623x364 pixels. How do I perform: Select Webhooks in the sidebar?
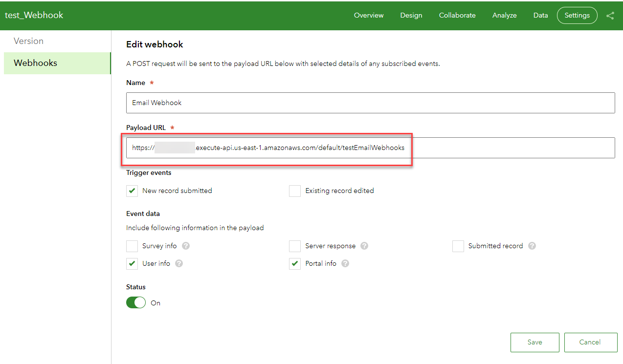(57, 63)
